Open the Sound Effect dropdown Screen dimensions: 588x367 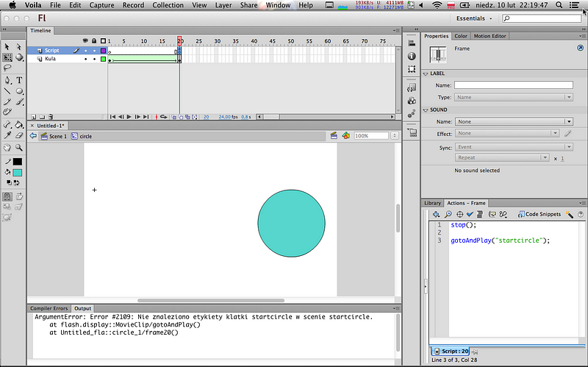click(507, 133)
